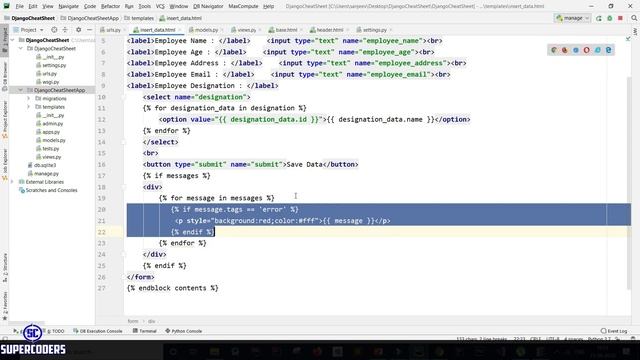This screenshot has height=360, width=640.
Task: Open the Structure tool window on left strip
Action: click(x=5, y=267)
